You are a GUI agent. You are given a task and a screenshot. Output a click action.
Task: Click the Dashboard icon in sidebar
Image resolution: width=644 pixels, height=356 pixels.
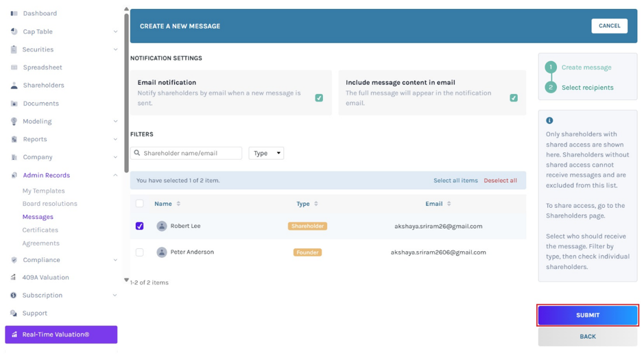14,13
